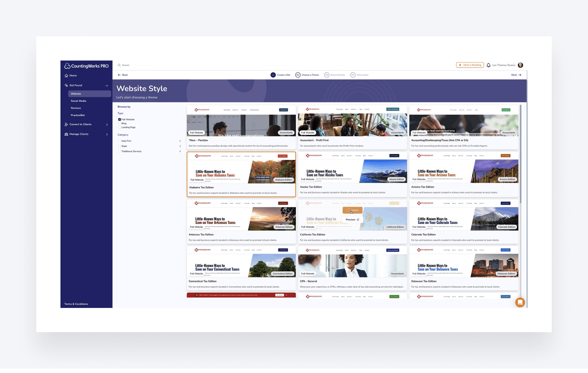Screen dimensions: 588x373
Task: Click the orange chat widget icon
Action: click(x=520, y=302)
